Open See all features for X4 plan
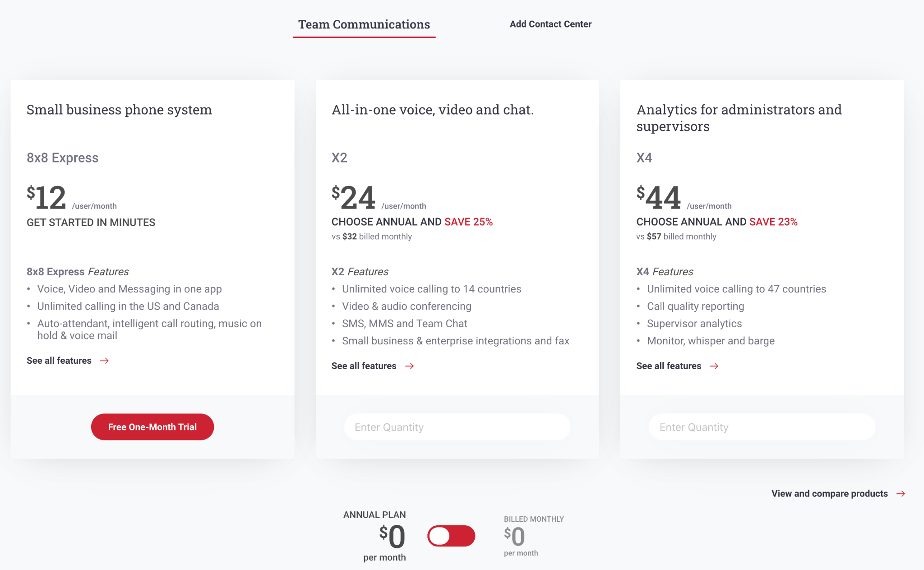The width and height of the screenshot is (924, 570). click(669, 366)
